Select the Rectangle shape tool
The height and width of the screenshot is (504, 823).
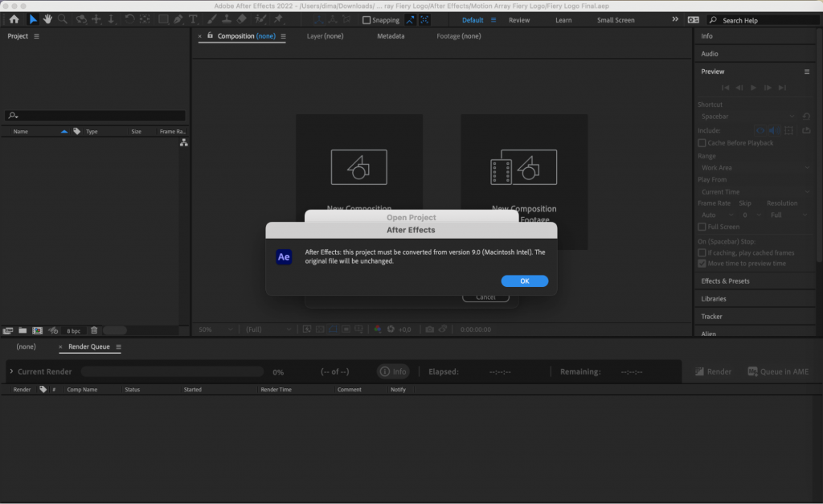(x=162, y=20)
